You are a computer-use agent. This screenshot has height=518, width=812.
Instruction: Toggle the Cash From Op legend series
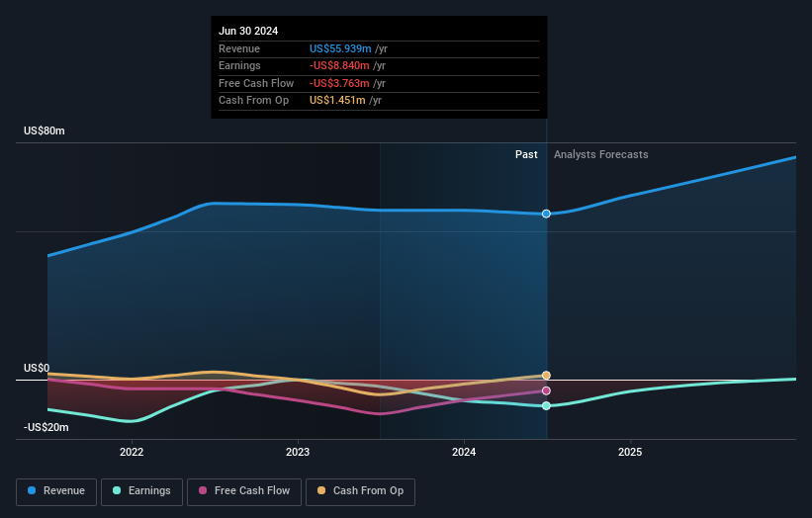pyautogui.click(x=360, y=491)
